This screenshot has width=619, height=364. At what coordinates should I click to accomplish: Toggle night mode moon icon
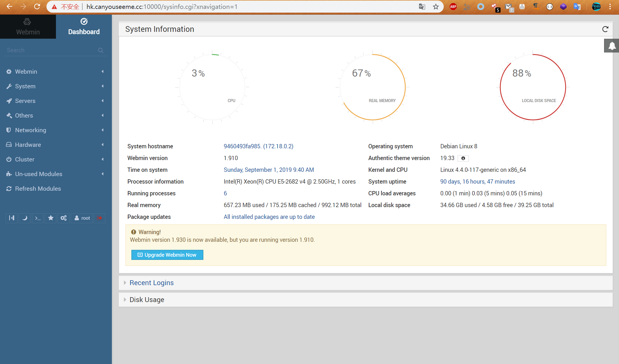point(25,218)
